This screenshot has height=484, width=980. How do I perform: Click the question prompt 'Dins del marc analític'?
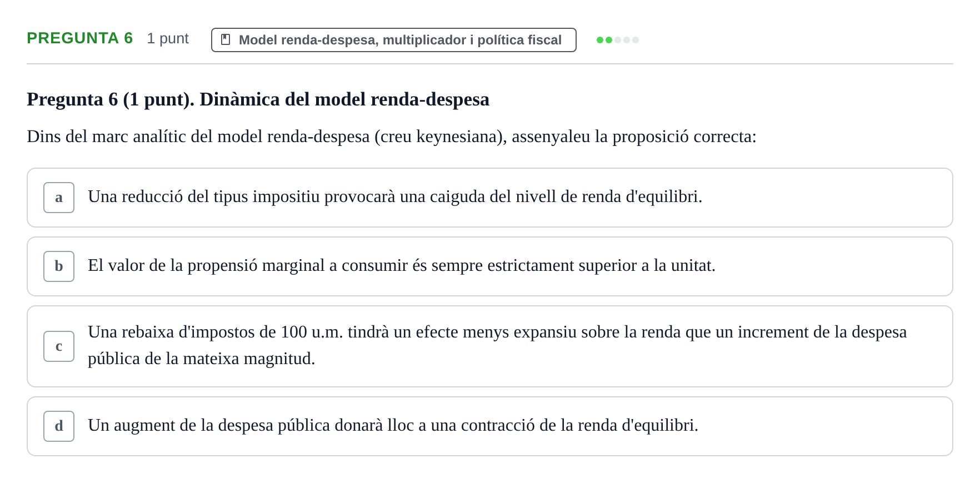(392, 137)
